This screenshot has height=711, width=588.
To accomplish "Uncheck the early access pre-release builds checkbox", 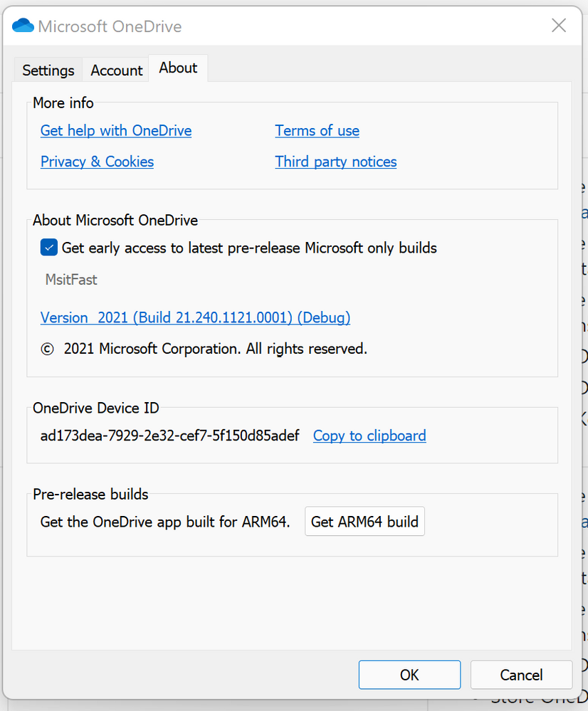I will 49,248.
